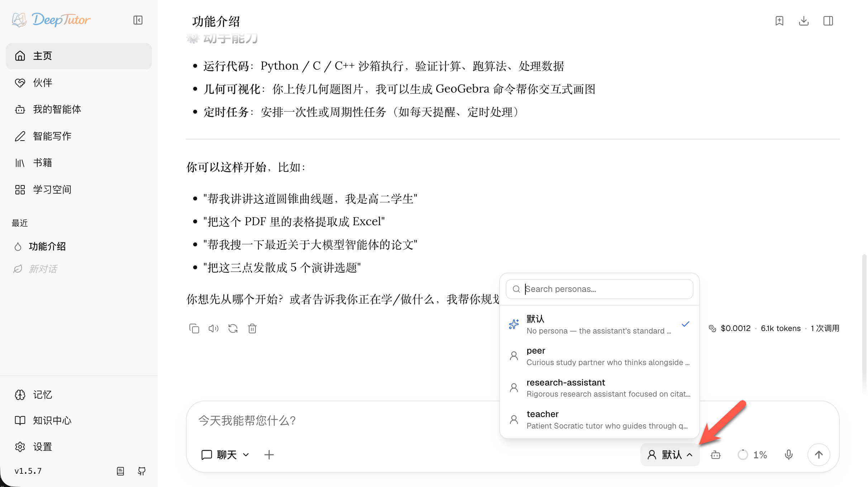Copy the assistant's reply
The image size is (868, 487).
194,328
